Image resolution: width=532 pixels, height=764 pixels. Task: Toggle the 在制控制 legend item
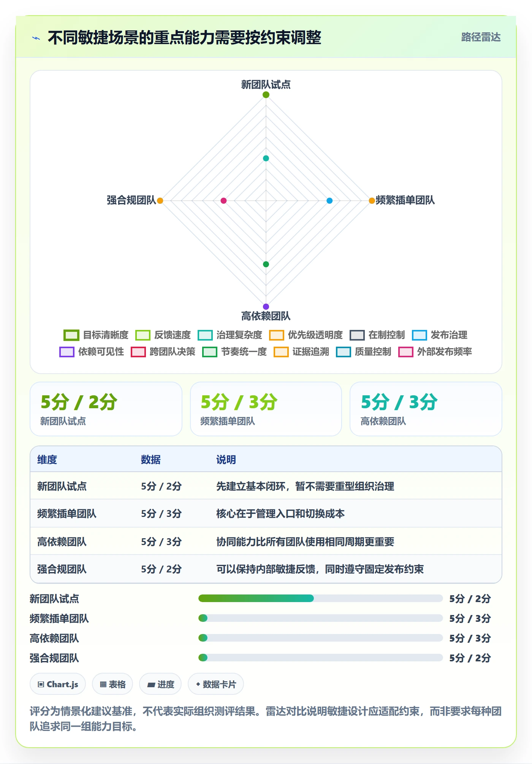tap(377, 335)
